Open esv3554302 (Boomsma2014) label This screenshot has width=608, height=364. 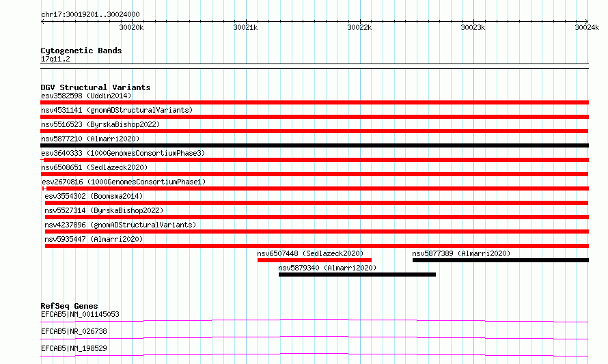94,196
